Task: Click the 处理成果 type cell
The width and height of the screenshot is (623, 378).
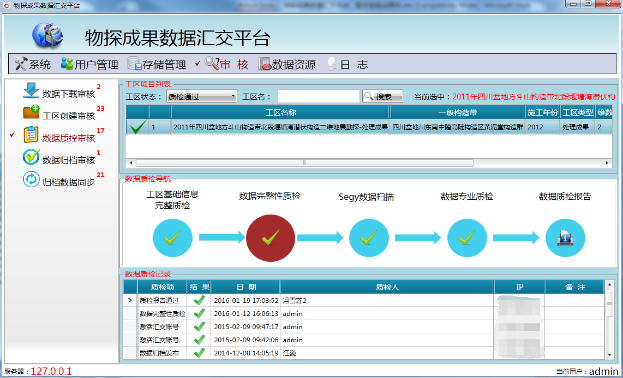Action: (x=577, y=128)
